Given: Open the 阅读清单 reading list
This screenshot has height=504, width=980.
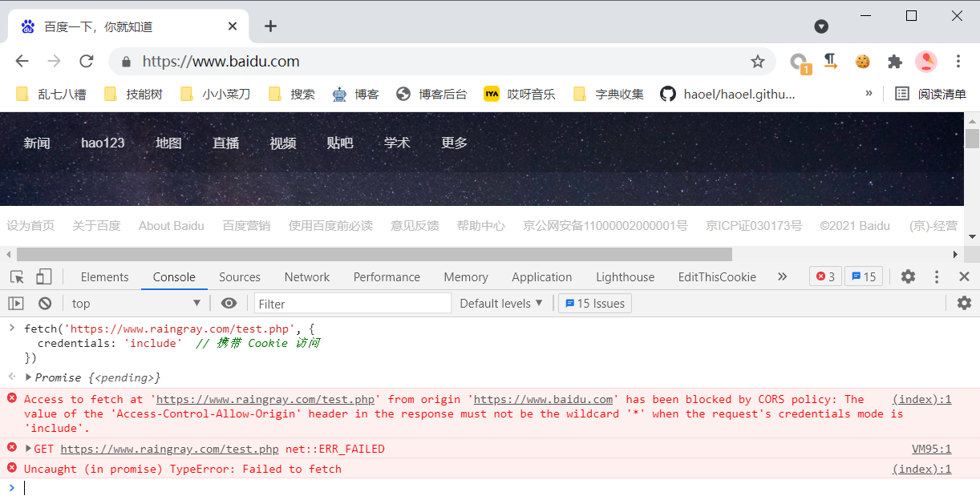Looking at the screenshot, I should [x=931, y=94].
